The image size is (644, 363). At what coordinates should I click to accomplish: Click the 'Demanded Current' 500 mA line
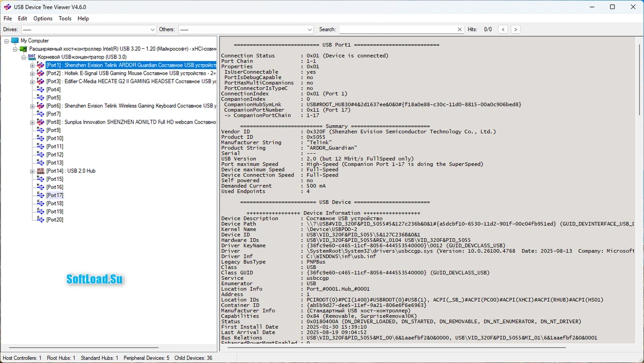pos(273,186)
